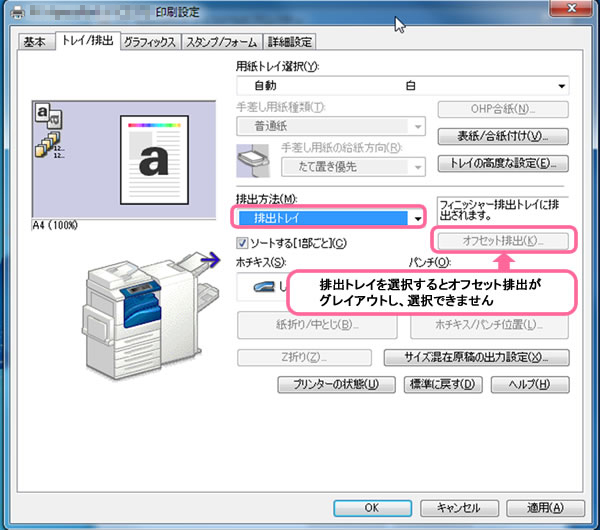This screenshot has width=600, height=530.
Task: Open the グラフィックス tab
Action: click(x=151, y=42)
